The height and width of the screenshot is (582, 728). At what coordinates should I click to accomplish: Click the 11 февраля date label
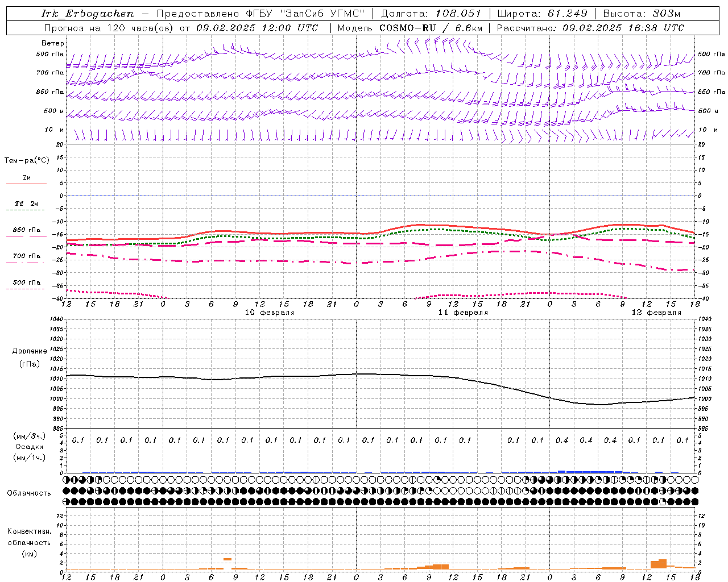(463, 313)
